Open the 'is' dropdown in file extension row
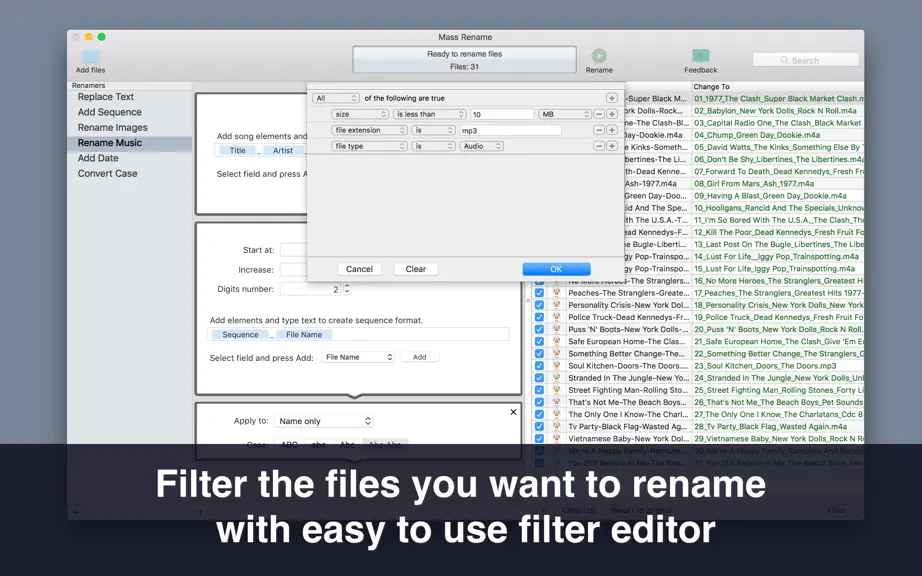Viewport: 922px width, 576px height. pos(433,130)
